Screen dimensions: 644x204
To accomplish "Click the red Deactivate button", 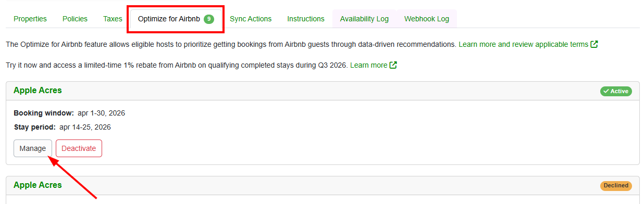I will (79, 148).
